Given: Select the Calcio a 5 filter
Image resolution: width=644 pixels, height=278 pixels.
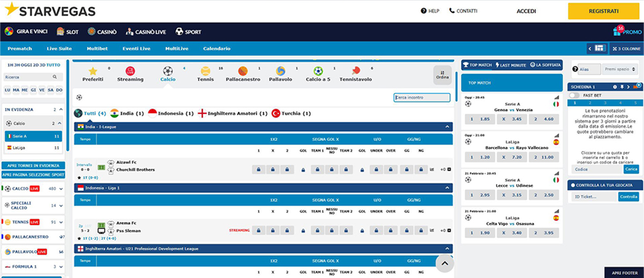Looking at the screenshot, I should pos(318,74).
